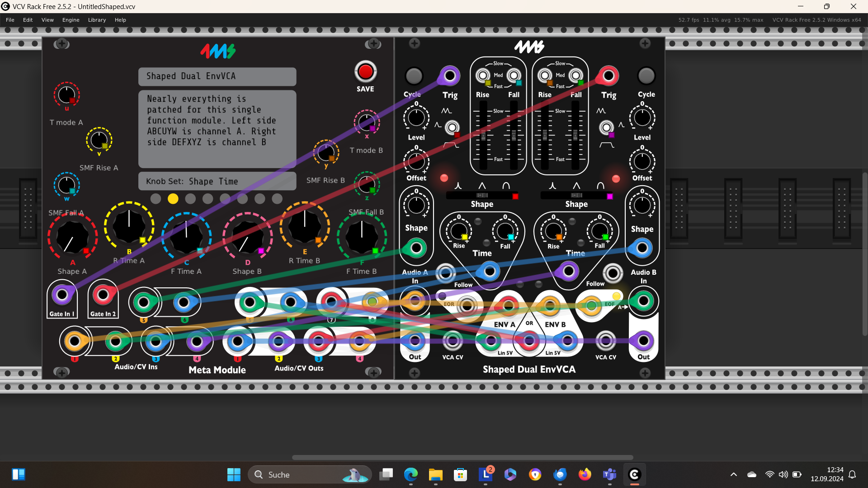Click Meta Module Audio/CV In jack 2

click(x=115, y=341)
